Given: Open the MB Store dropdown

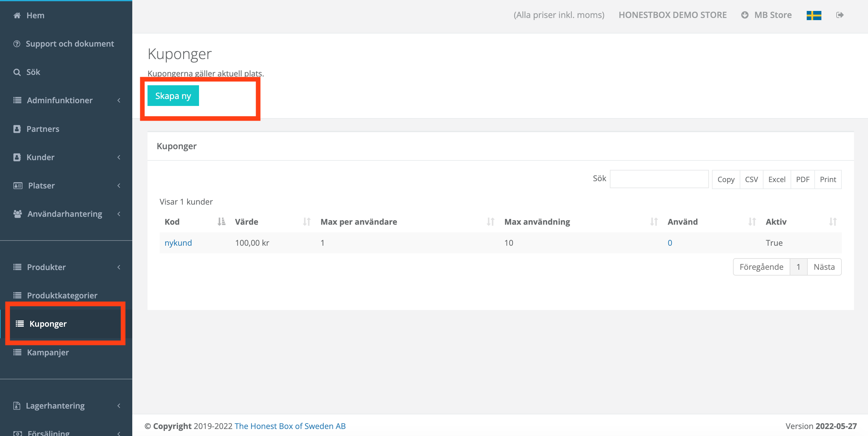Looking at the screenshot, I should 766,15.
